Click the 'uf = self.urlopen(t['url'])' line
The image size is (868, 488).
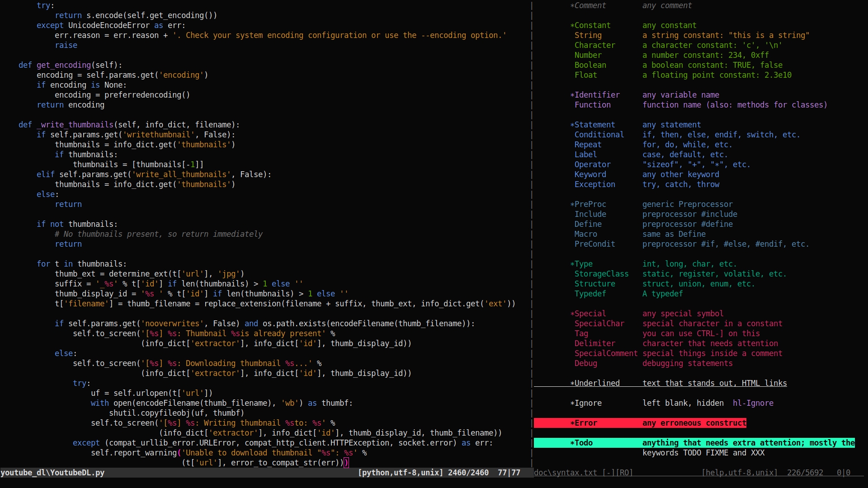[x=151, y=393]
